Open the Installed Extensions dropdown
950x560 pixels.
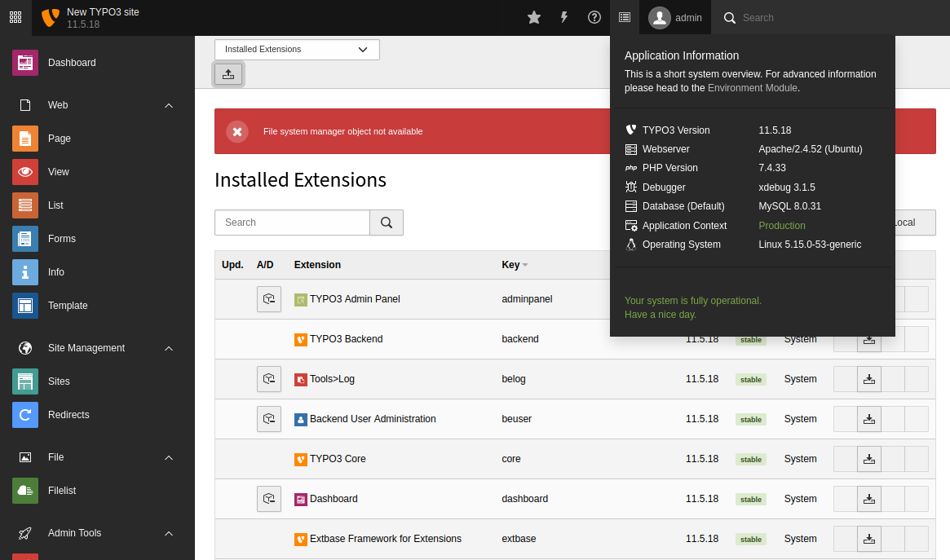[297, 50]
